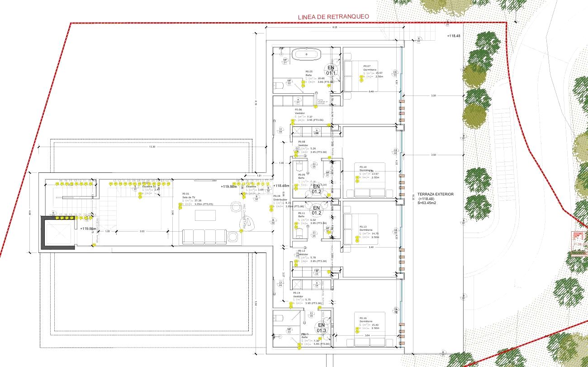Select the bathtub in bathroom P0.05
Image resolution: width=588 pixels, height=367 pixels.
(307, 54)
